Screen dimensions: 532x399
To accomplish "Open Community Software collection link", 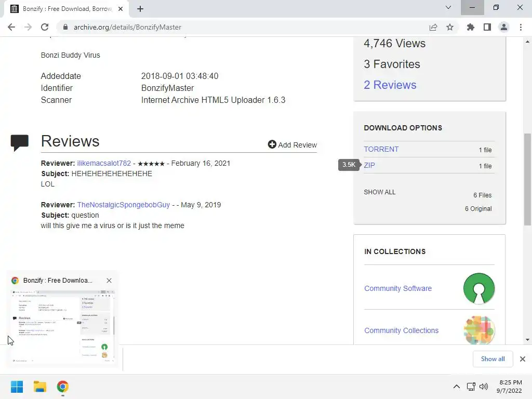I will click(x=398, y=288).
